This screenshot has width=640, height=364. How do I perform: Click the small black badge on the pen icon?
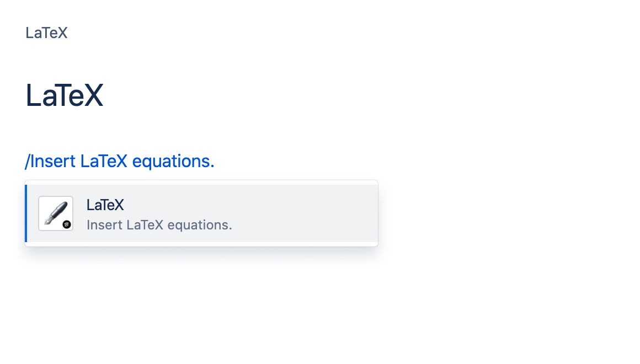tap(67, 223)
